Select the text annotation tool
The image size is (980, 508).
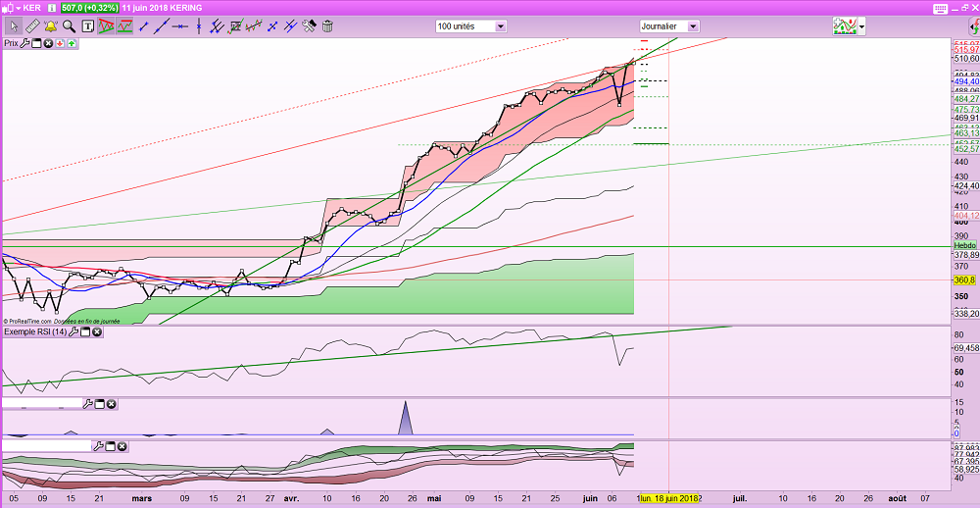[x=87, y=26]
